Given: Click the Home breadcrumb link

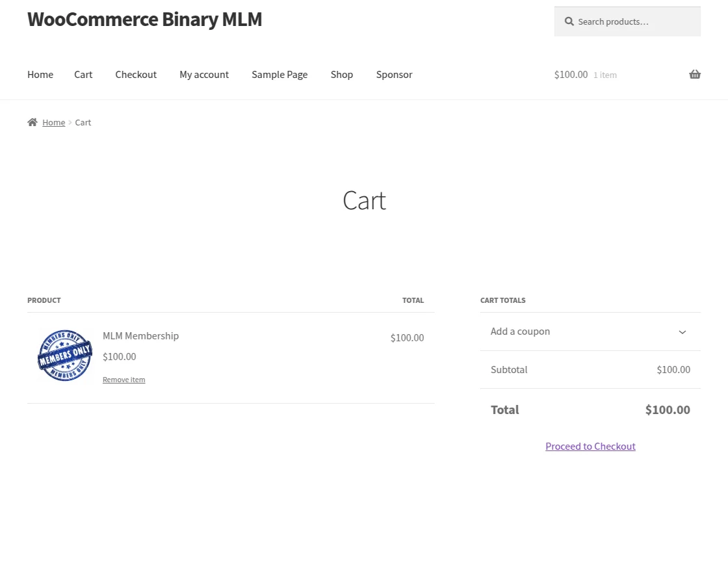Looking at the screenshot, I should pyautogui.click(x=54, y=122).
